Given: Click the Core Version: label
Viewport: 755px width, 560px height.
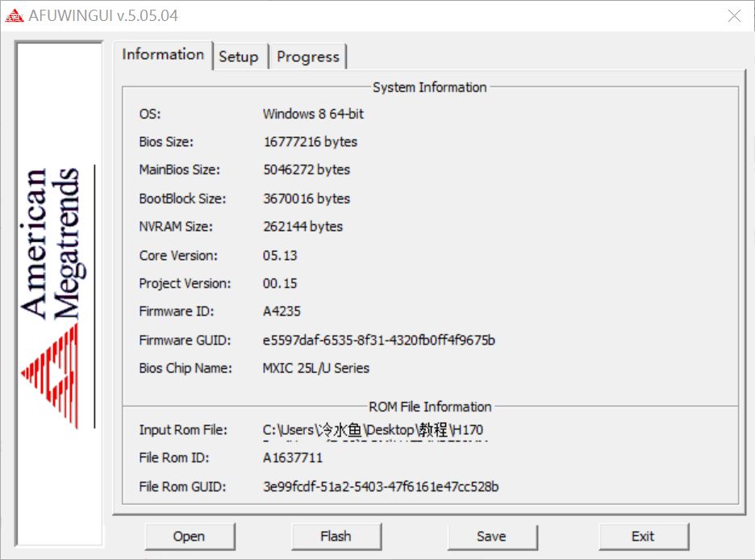Looking at the screenshot, I should [178, 256].
